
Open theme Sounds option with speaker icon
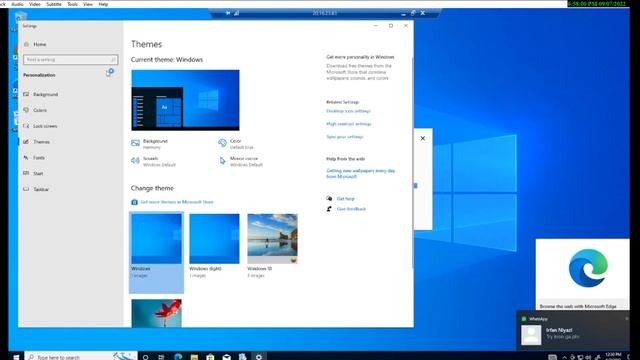[153, 161]
